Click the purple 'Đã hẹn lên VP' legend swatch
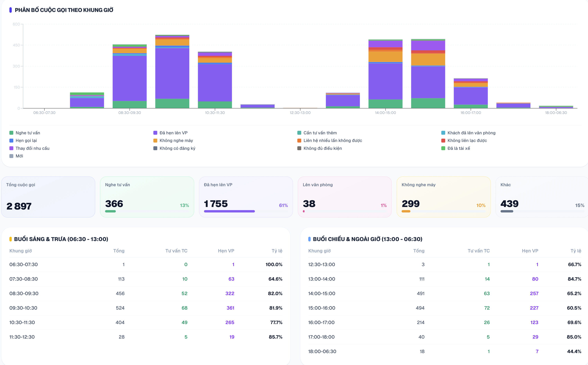 155,133
